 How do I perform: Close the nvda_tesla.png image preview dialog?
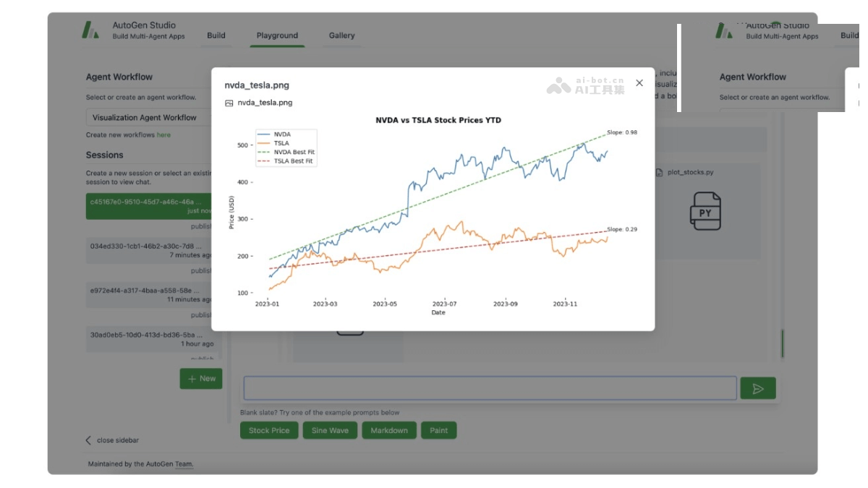click(x=639, y=83)
